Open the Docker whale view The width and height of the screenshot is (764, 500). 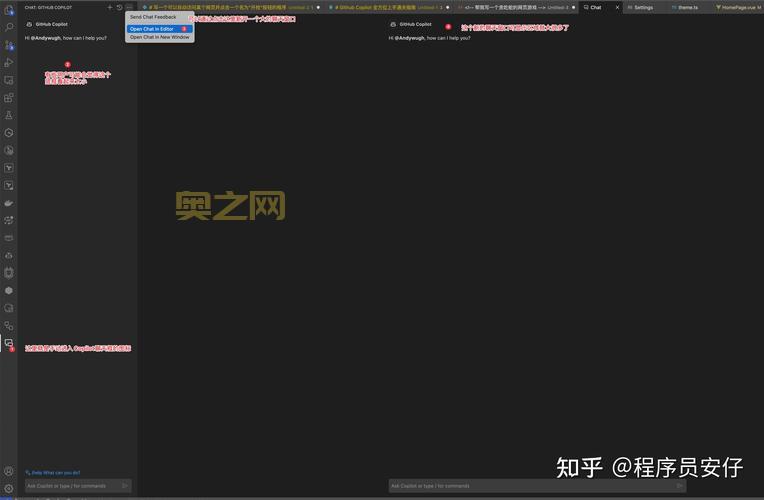pos(9,203)
